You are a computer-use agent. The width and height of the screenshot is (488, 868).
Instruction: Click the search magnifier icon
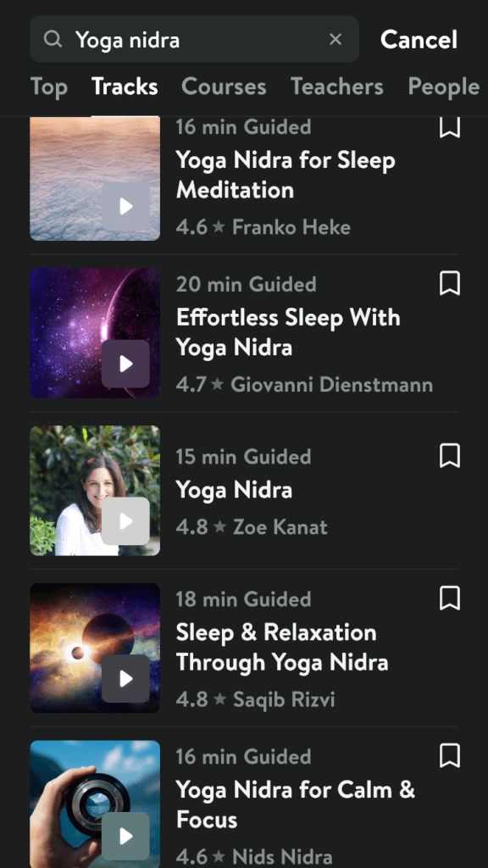tap(53, 39)
